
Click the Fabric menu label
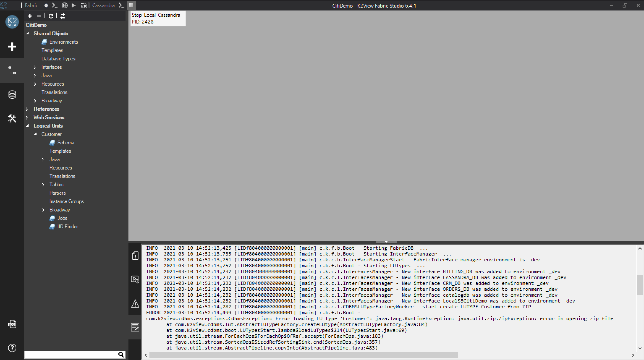pos(31,5)
